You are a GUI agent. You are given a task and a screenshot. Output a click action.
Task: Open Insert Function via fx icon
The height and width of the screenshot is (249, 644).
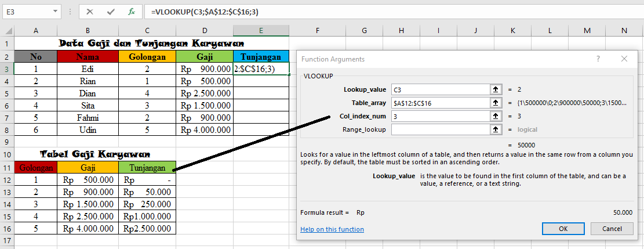[132, 12]
